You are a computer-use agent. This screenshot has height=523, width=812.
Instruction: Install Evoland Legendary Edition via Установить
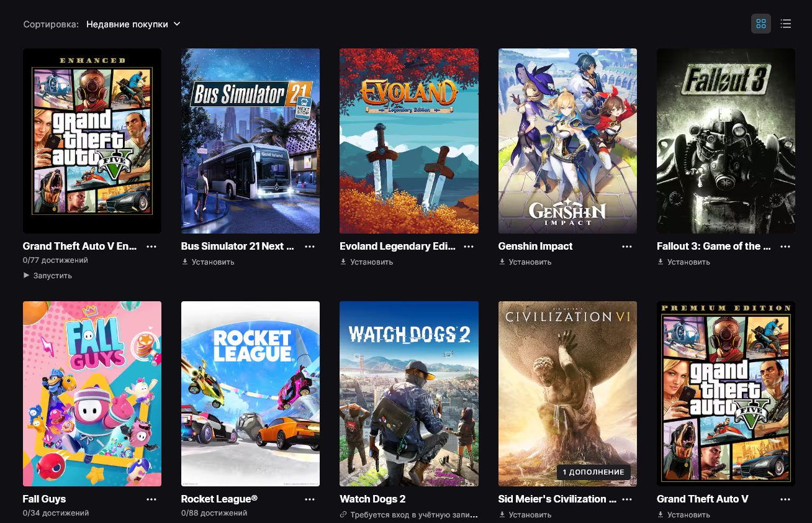tap(366, 262)
